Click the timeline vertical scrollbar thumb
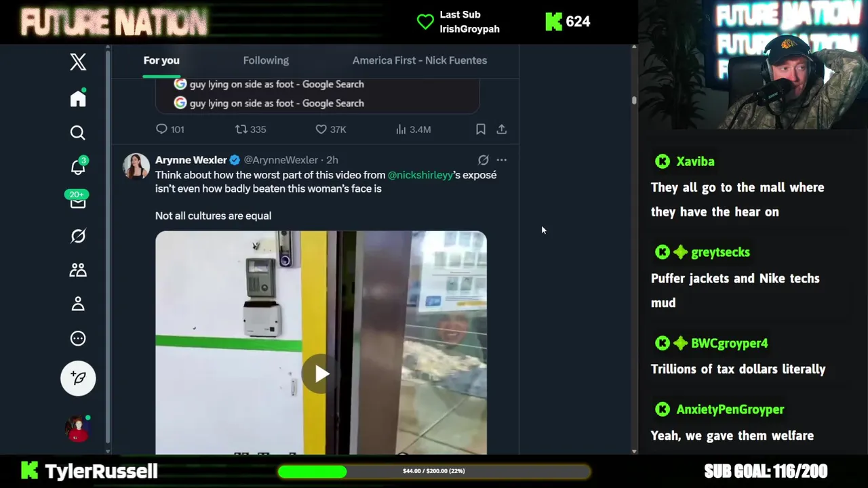 click(x=634, y=100)
